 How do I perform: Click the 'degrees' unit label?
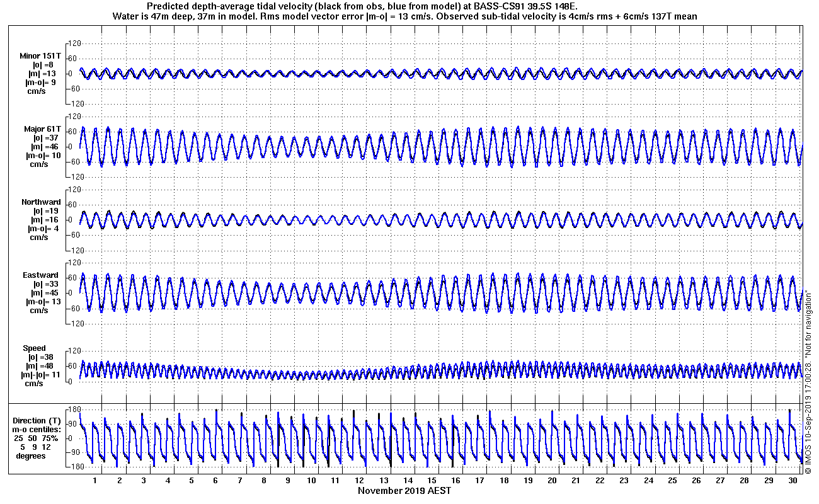tap(31, 456)
